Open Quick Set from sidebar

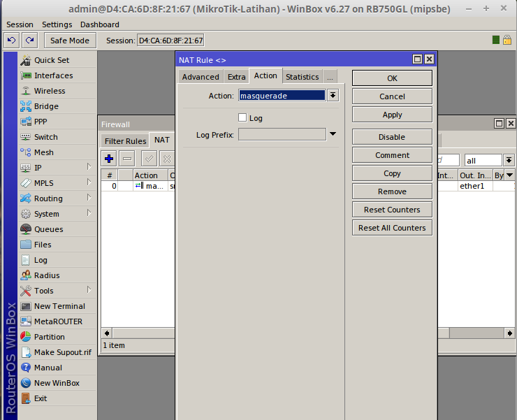tap(57, 60)
